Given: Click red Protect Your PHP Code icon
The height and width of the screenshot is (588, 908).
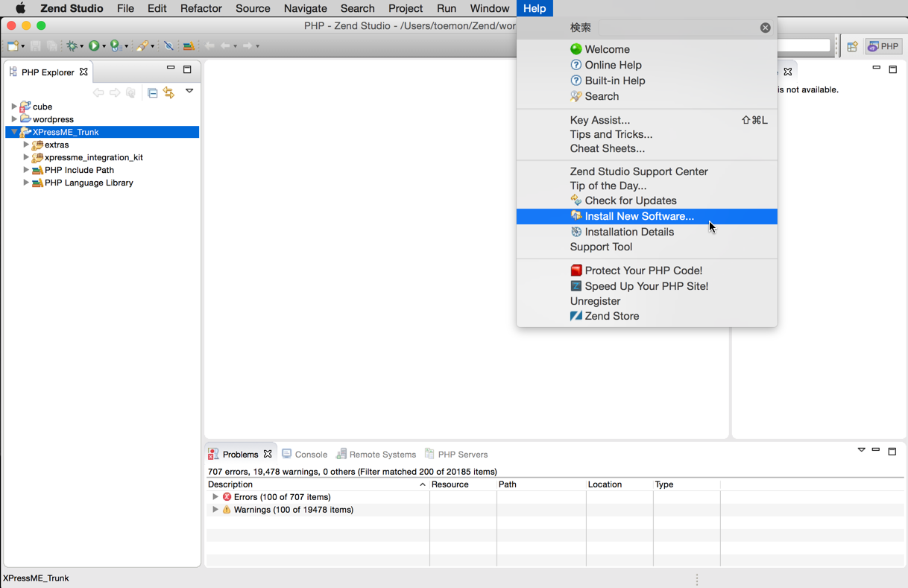Looking at the screenshot, I should [x=576, y=271].
